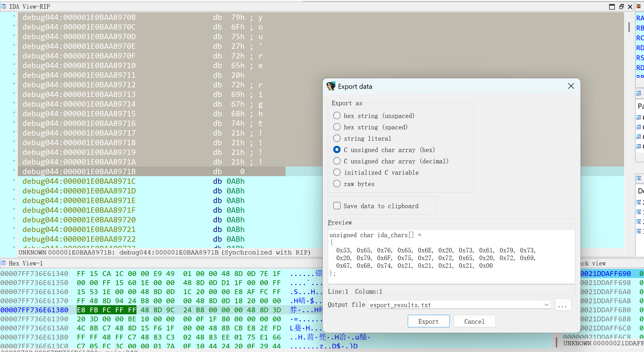Choose the string literal export option

[337, 138]
